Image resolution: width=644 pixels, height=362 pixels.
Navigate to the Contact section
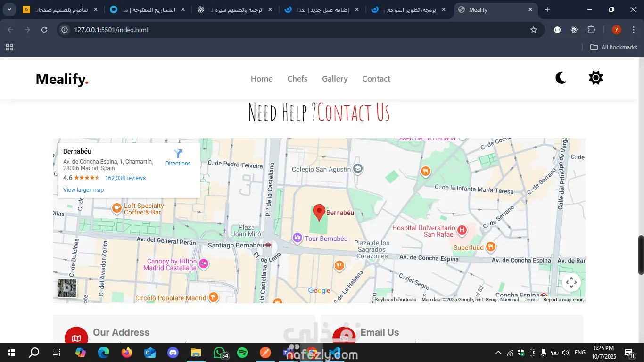(x=376, y=79)
